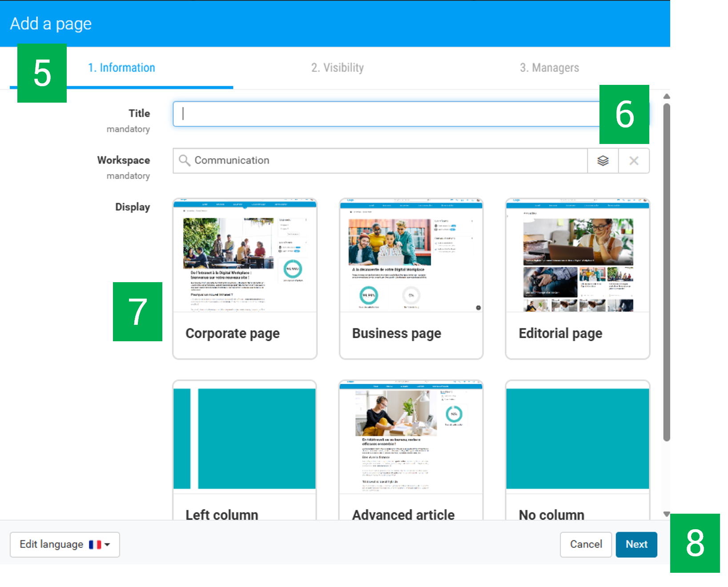
Task: Click the Next button
Action: point(636,544)
